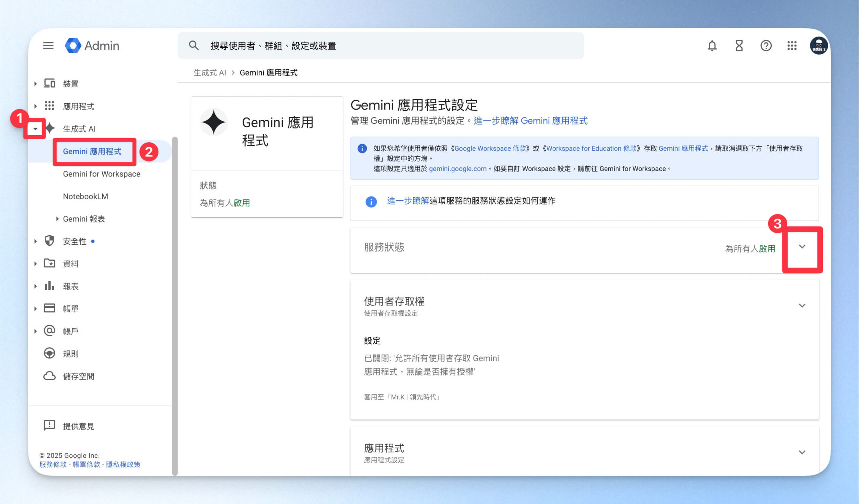Screen dimensions: 859x504
Task: Expand the 應用程式設定 section chevron
Action: pos(802,452)
